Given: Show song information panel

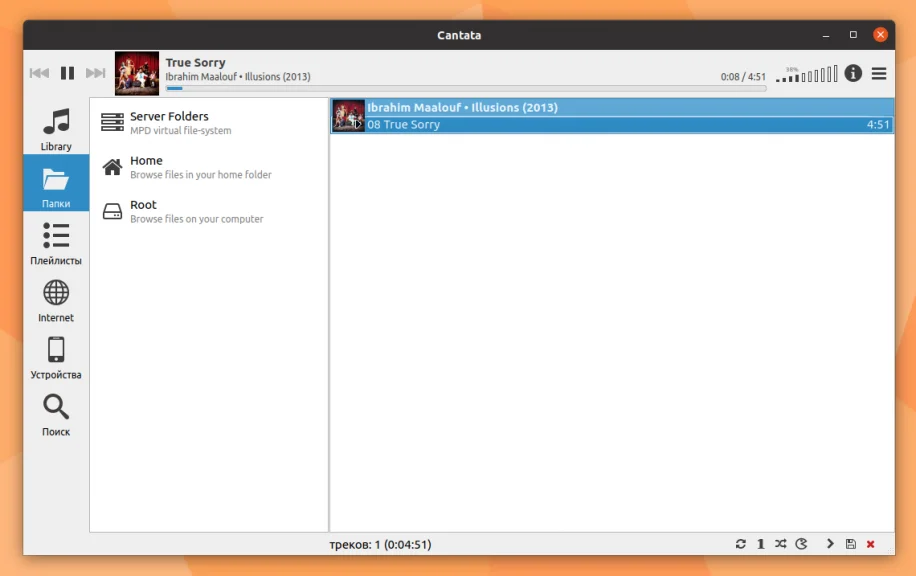Looking at the screenshot, I should [x=853, y=73].
